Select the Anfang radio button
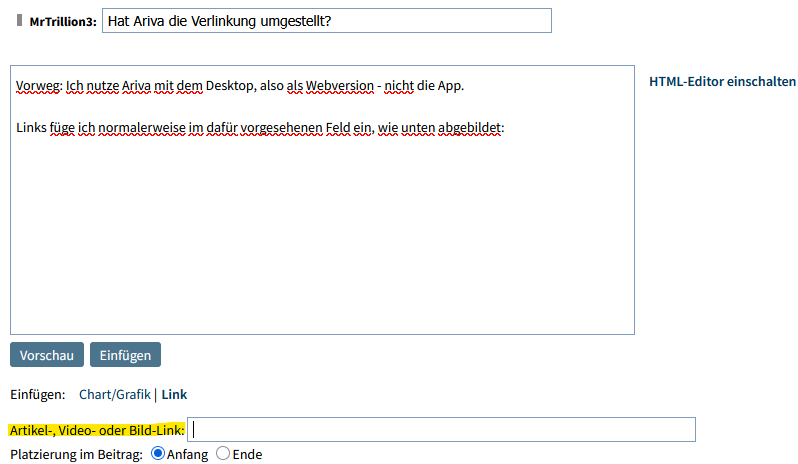The height and width of the screenshot is (464, 798). pos(157,454)
